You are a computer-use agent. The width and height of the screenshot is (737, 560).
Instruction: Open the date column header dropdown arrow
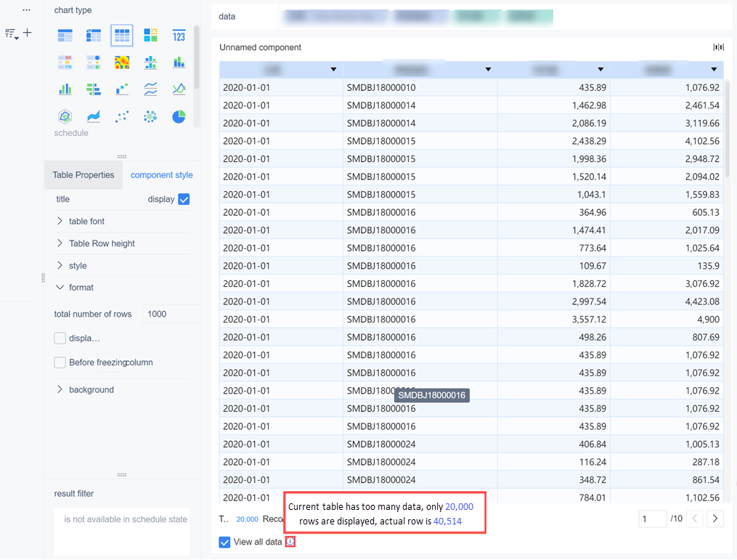[x=333, y=70]
